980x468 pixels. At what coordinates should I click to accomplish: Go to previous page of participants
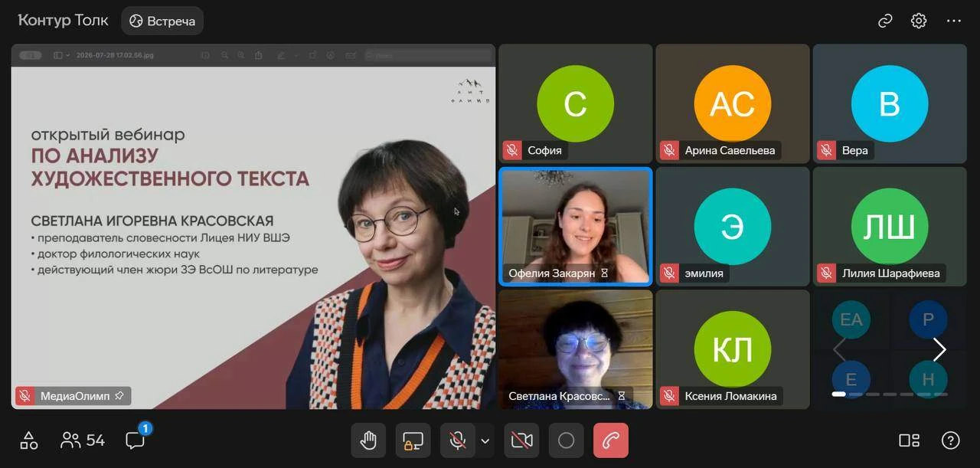click(839, 349)
